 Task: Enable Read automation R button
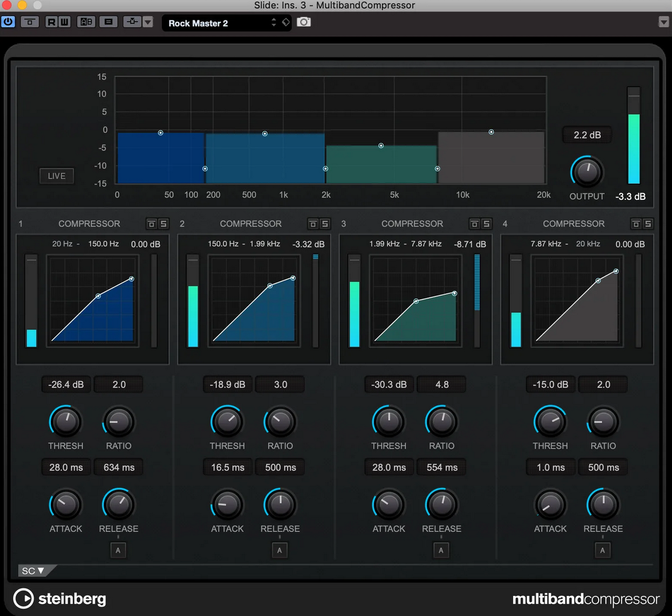tap(52, 22)
